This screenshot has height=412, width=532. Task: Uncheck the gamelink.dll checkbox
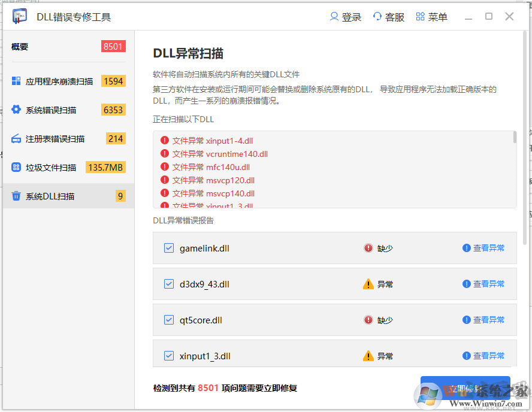(x=168, y=248)
